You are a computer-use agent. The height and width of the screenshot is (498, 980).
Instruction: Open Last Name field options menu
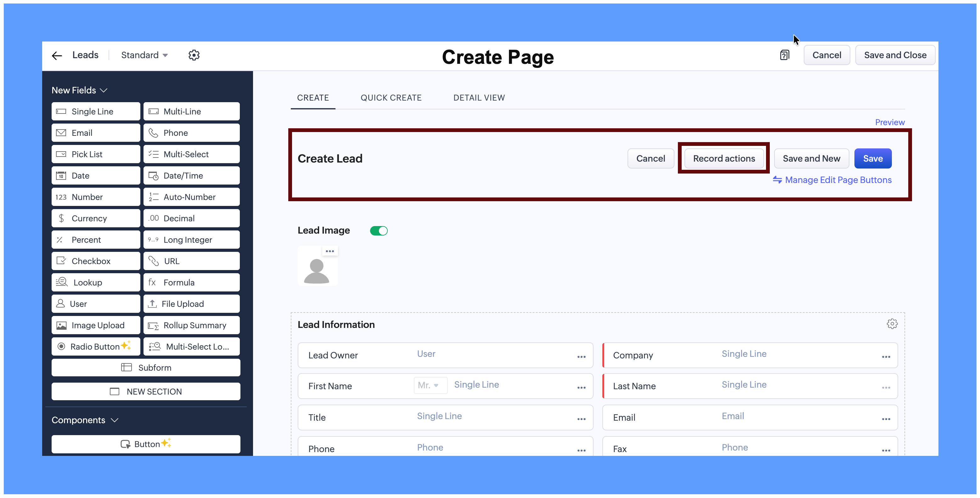[x=886, y=387]
